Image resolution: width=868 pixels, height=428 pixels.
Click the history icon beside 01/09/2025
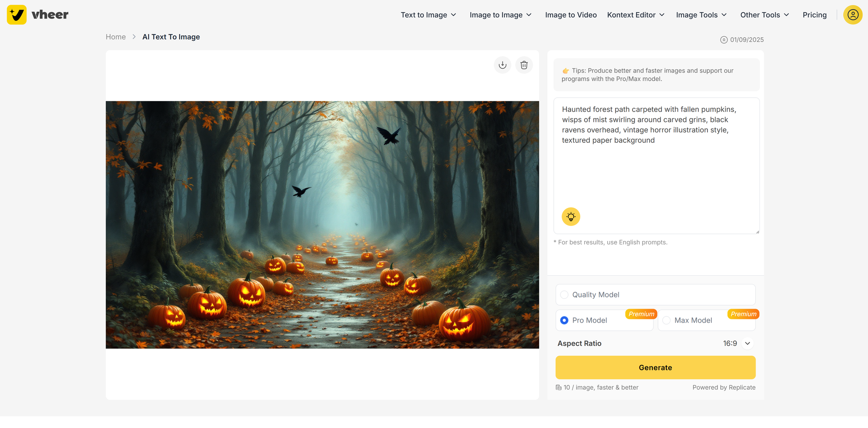pyautogui.click(x=723, y=40)
